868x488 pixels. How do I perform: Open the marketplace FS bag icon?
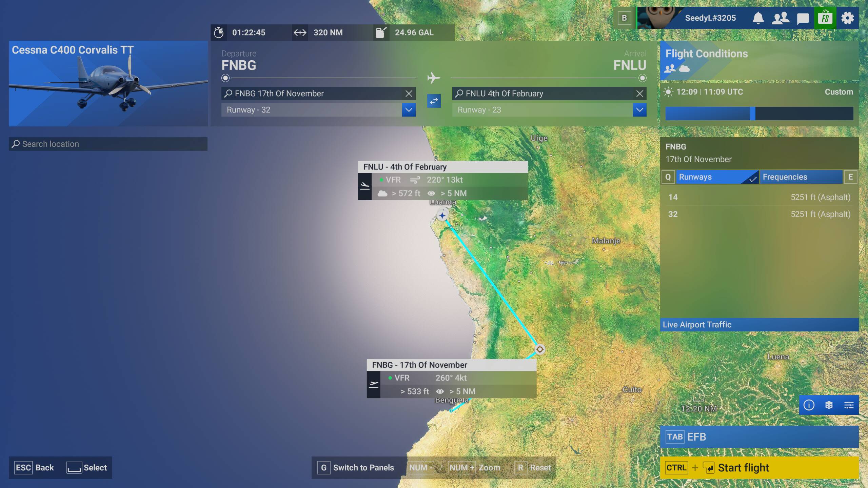point(825,18)
